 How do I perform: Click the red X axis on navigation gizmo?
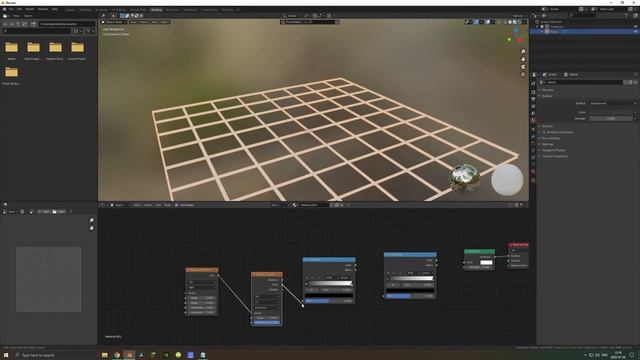(520, 40)
